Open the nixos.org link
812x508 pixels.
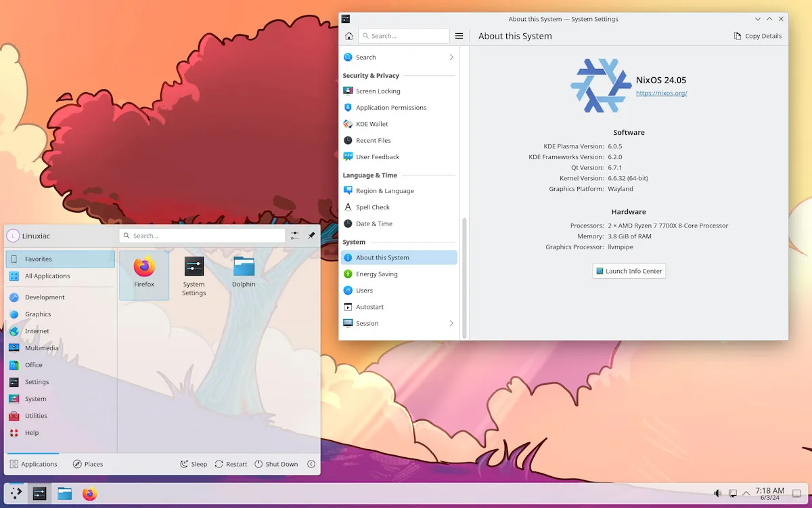click(x=661, y=93)
